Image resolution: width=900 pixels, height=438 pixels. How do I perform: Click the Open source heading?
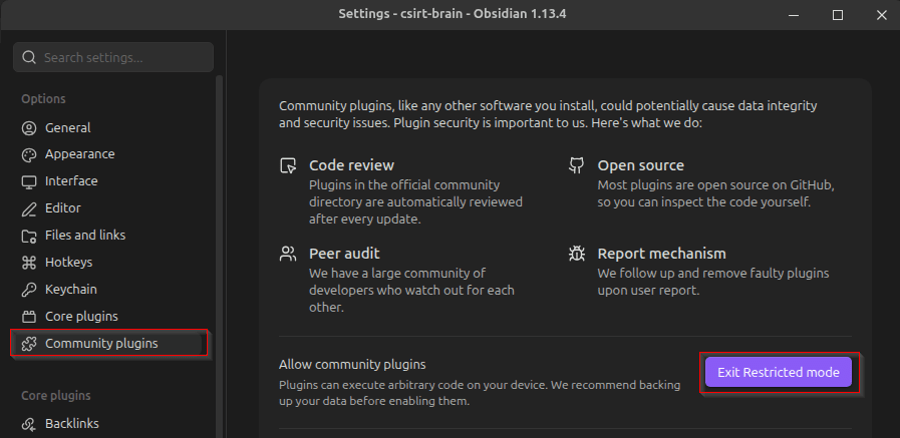641,165
